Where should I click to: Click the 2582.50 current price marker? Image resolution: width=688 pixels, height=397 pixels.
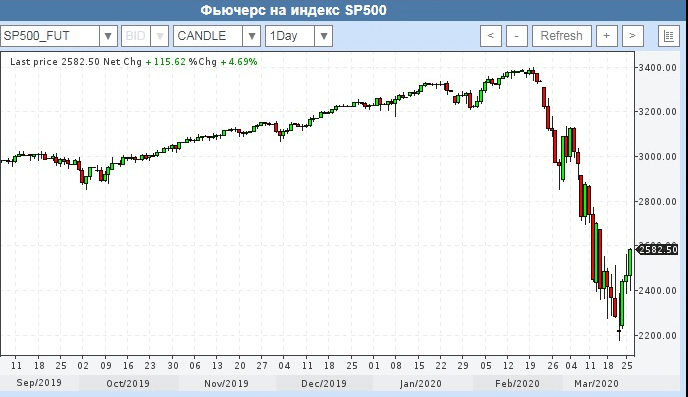[x=657, y=250]
